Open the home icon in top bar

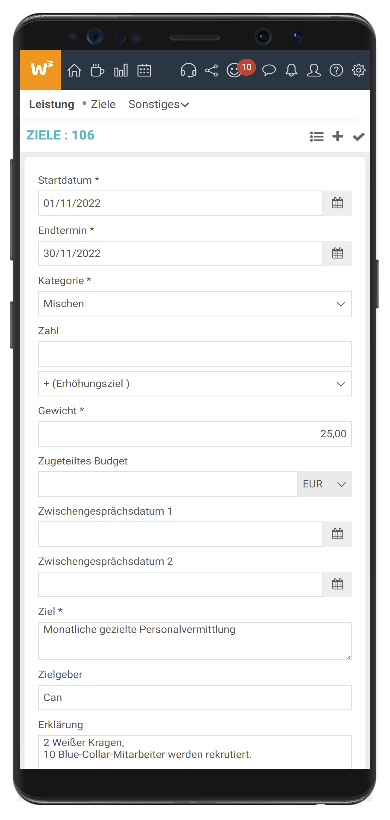[75, 70]
